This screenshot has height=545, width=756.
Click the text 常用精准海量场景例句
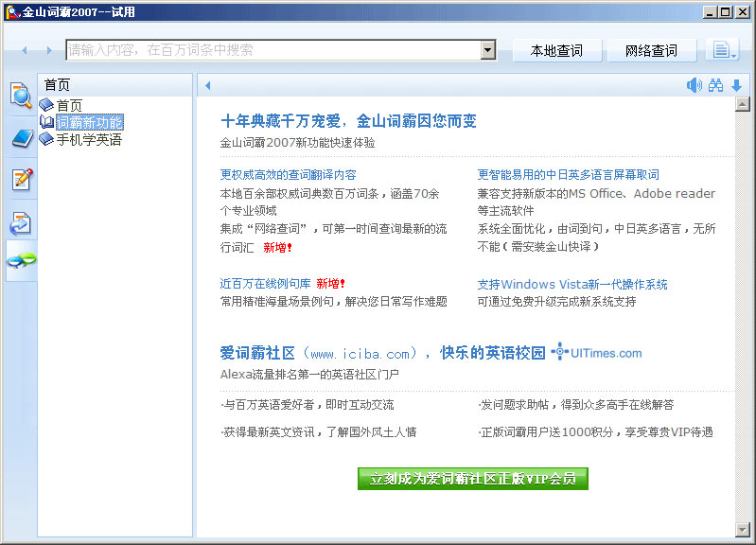coord(276,302)
